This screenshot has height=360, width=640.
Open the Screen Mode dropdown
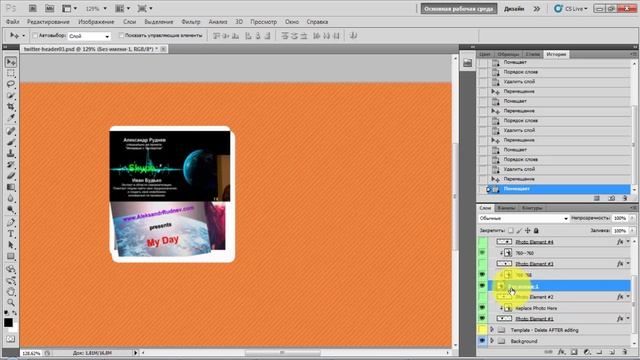pyautogui.click(x=145, y=8)
